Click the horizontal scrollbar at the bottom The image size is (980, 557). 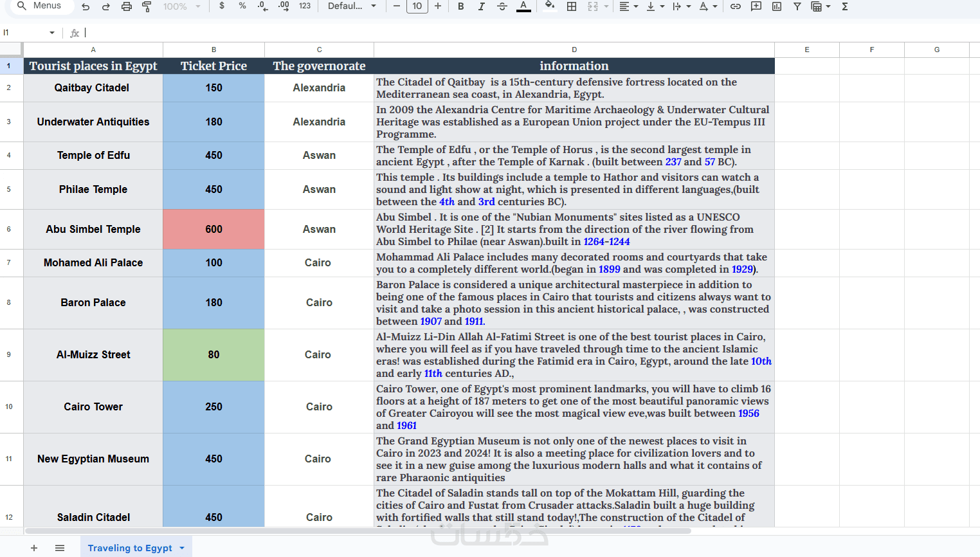click(x=358, y=531)
